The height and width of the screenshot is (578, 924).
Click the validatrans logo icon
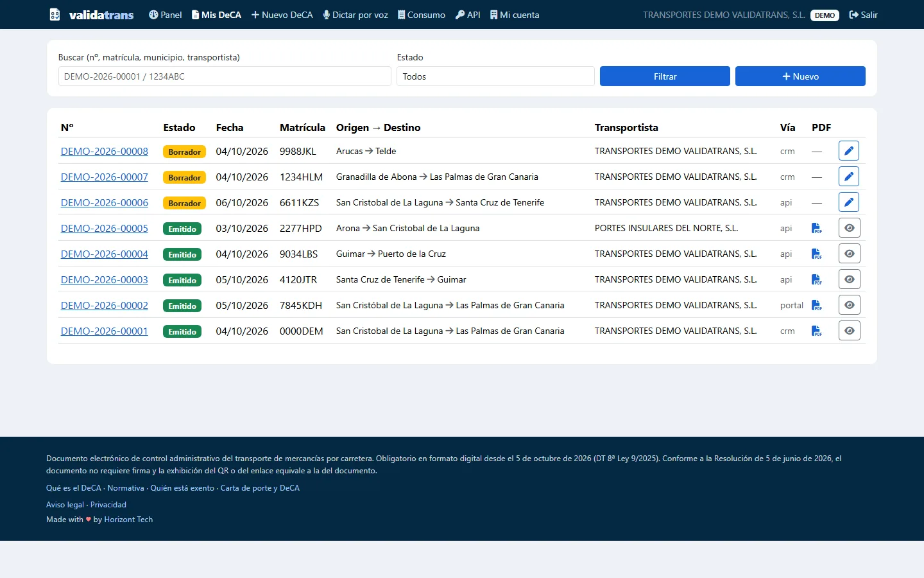[55, 15]
